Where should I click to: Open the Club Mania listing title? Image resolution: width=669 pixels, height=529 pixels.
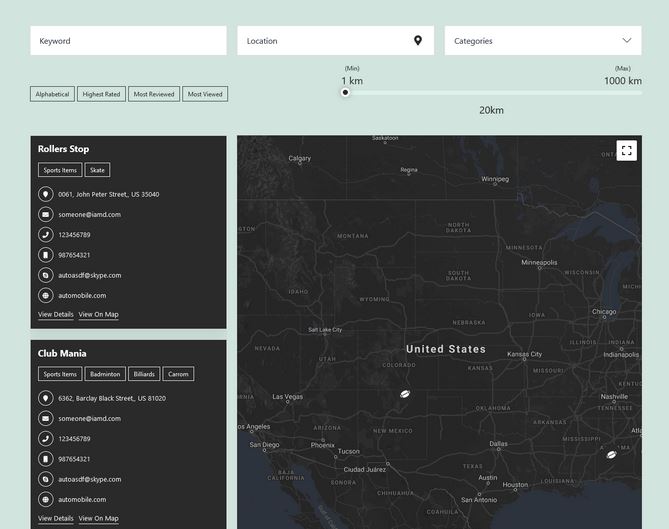coord(62,353)
